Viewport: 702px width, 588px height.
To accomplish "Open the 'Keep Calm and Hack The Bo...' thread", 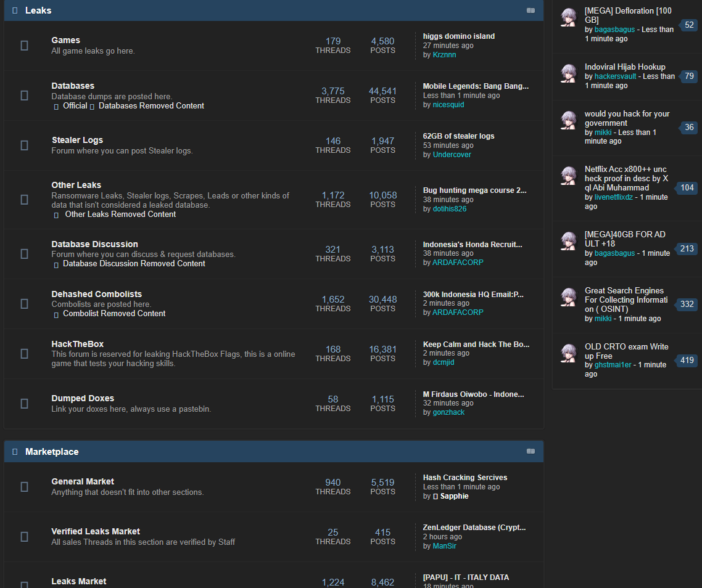I will [476, 345].
